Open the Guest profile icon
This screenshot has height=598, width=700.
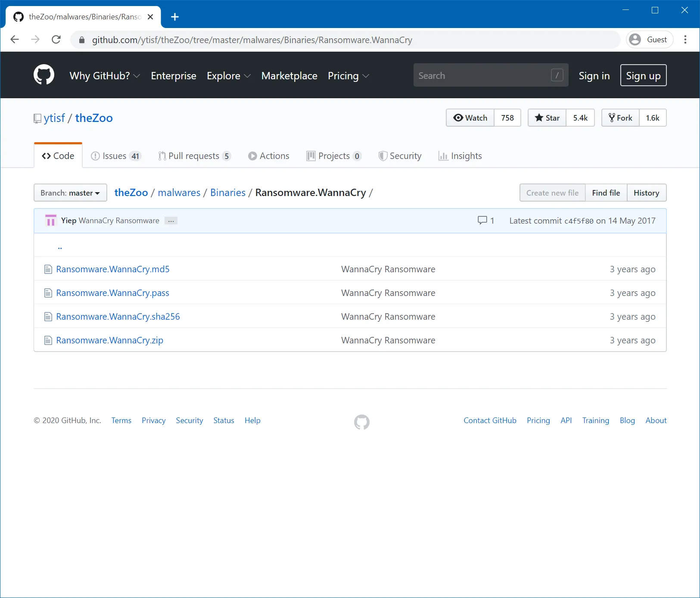pyautogui.click(x=635, y=40)
